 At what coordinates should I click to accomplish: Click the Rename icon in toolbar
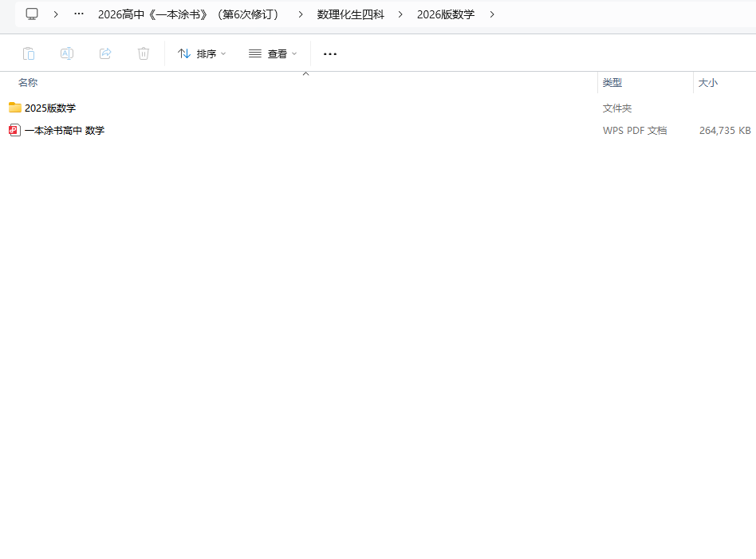coord(67,53)
